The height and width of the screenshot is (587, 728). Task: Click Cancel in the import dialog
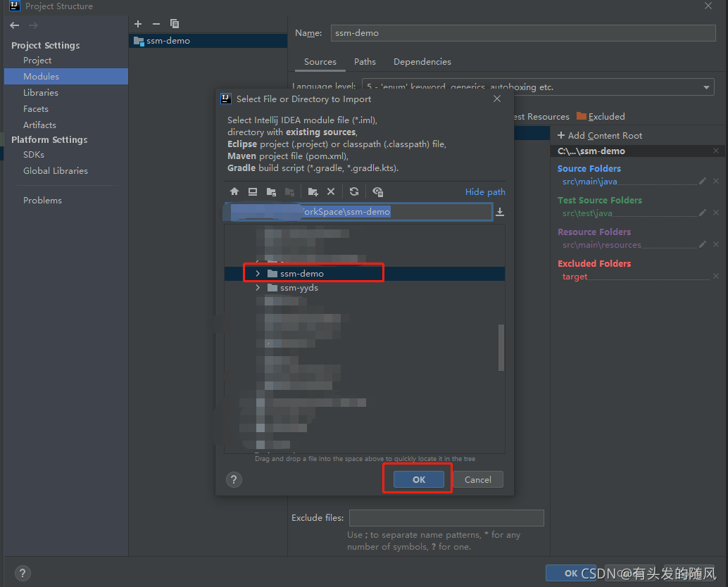(478, 480)
